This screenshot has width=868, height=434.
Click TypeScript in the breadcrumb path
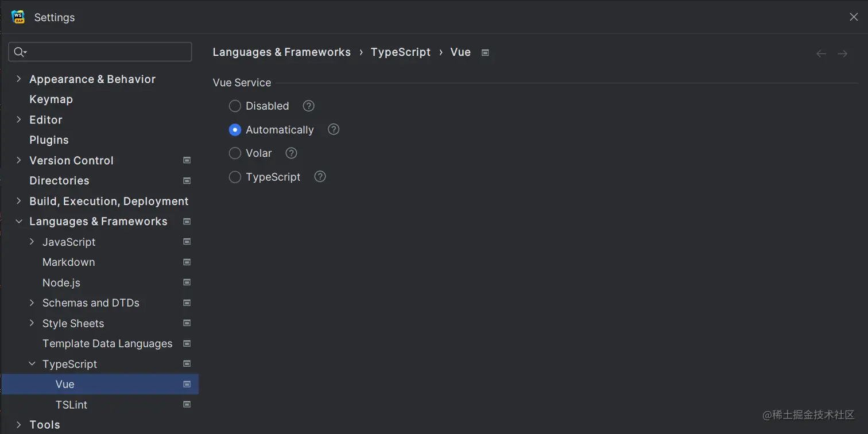click(x=400, y=52)
